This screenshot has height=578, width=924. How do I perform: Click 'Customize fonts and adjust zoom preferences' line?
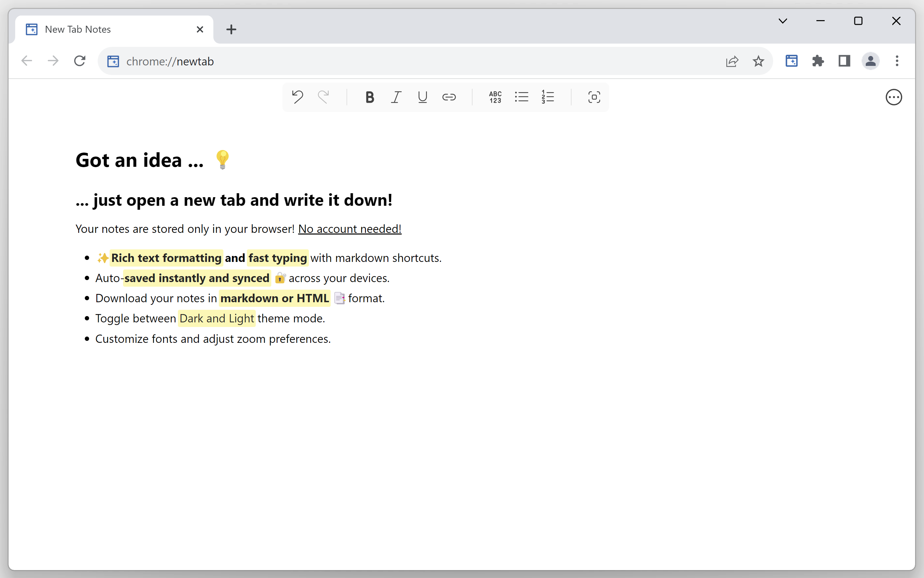point(213,339)
